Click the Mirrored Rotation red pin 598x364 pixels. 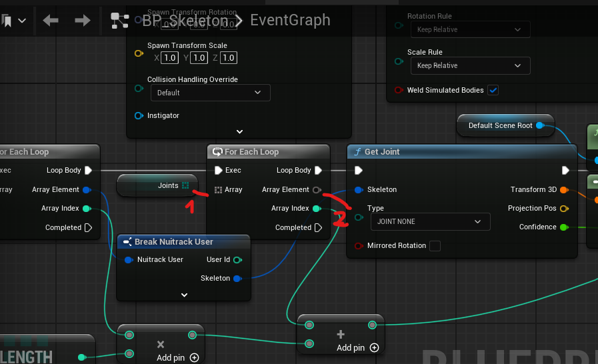click(x=359, y=246)
